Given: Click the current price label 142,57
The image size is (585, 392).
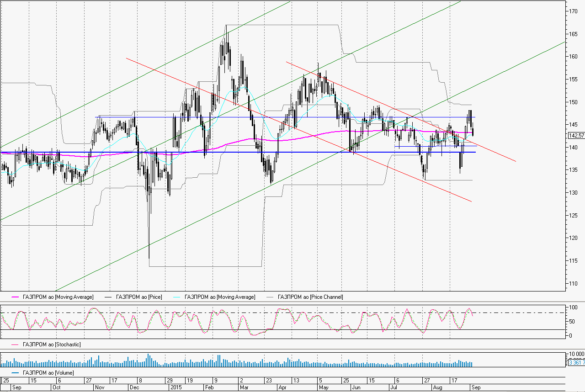Looking at the screenshot, I should click(576, 136).
